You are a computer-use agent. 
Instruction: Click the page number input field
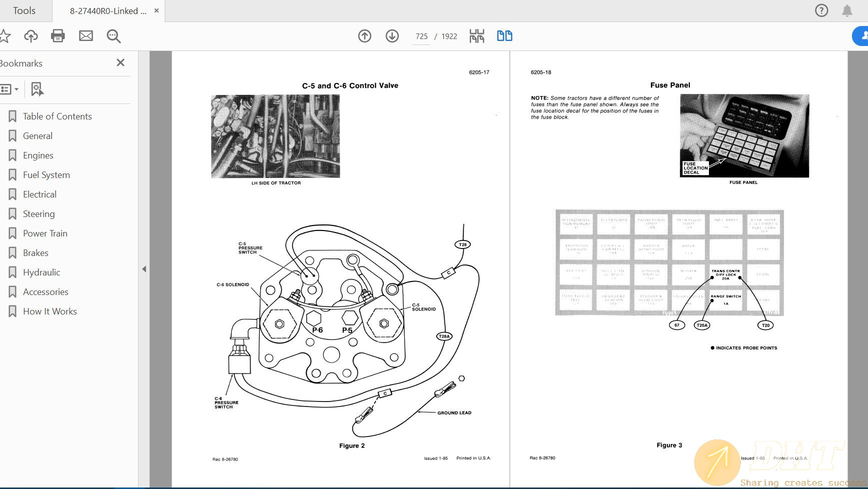click(x=421, y=36)
